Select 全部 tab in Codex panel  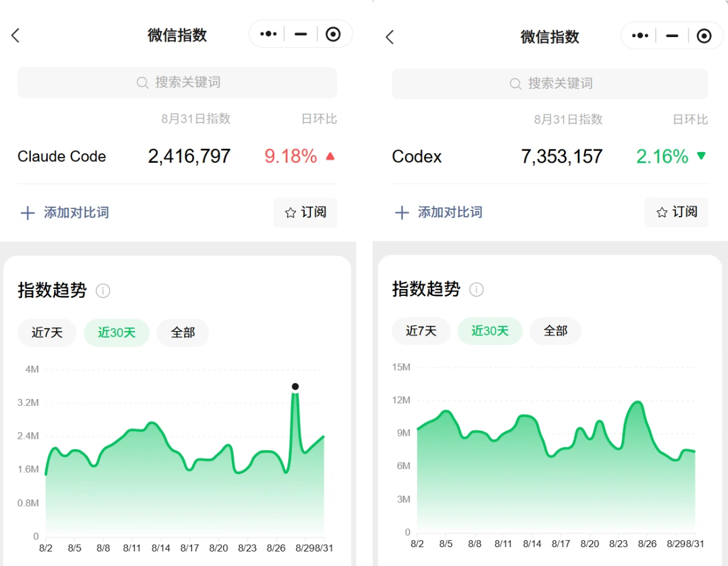point(555,331)
